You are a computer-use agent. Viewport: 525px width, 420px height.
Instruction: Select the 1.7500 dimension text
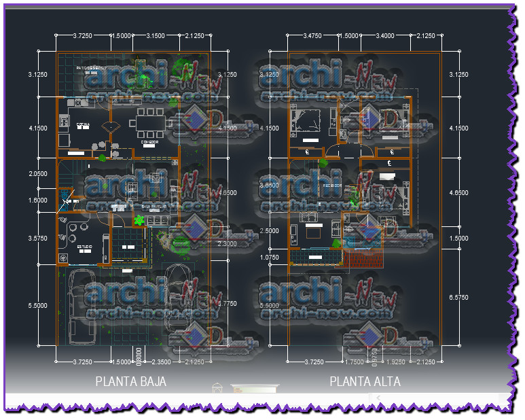(x=355, y=362)
